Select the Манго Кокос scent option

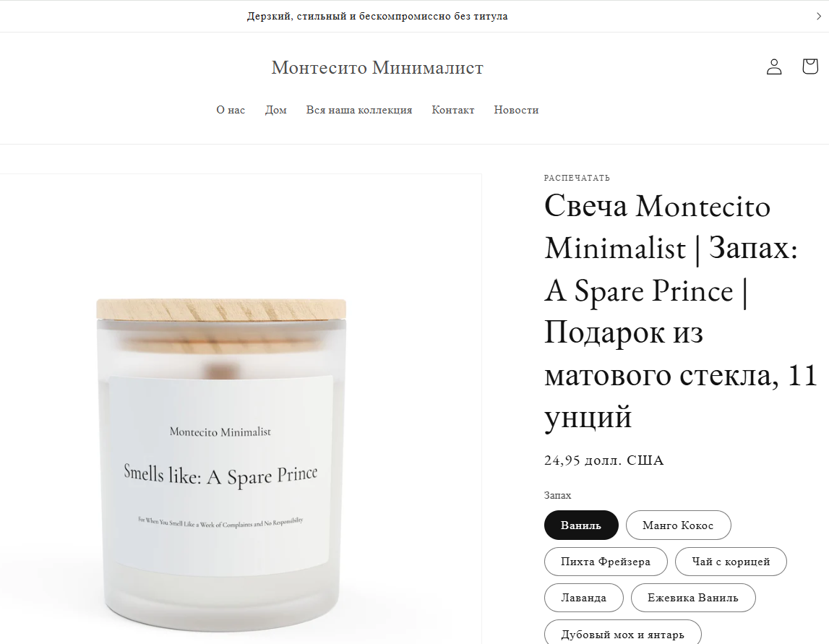[x=679, y=525]
